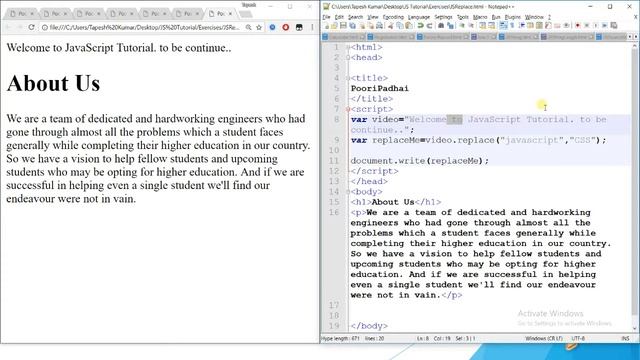Collapse the head tag fold on line 2
The image size is (640, 360).
[348, 58]
